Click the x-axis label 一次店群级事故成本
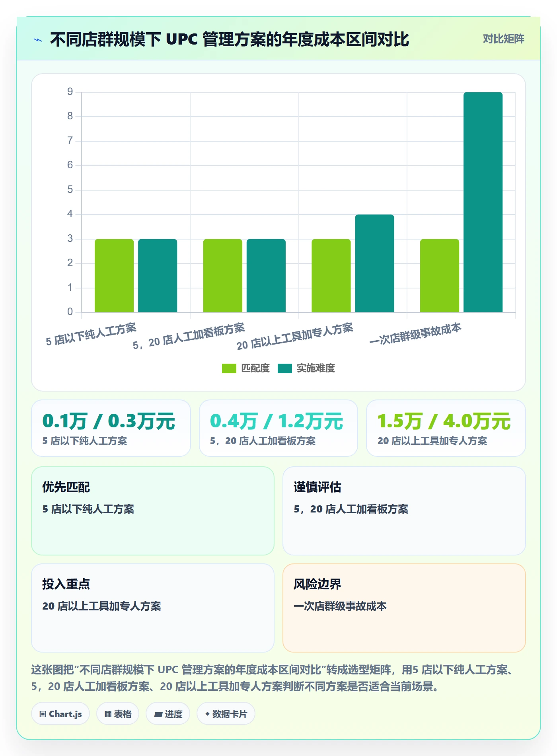557x756 pixels. [415, 333]
